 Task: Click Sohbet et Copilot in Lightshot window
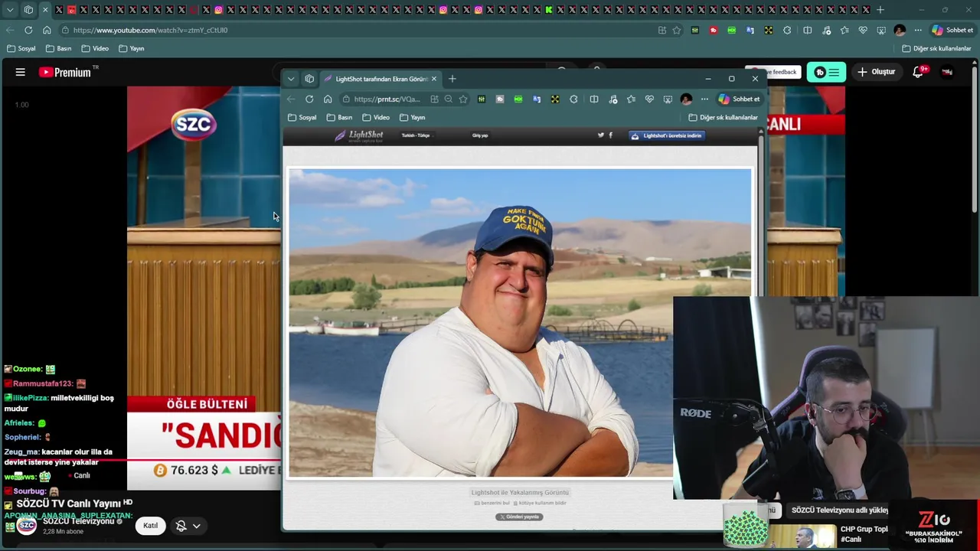(739, 99)
